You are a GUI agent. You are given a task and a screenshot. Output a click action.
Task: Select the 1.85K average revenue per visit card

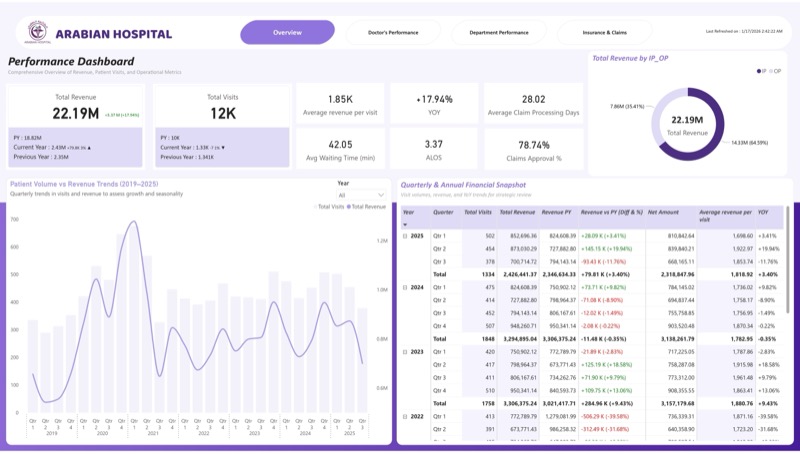click(340, 104)
